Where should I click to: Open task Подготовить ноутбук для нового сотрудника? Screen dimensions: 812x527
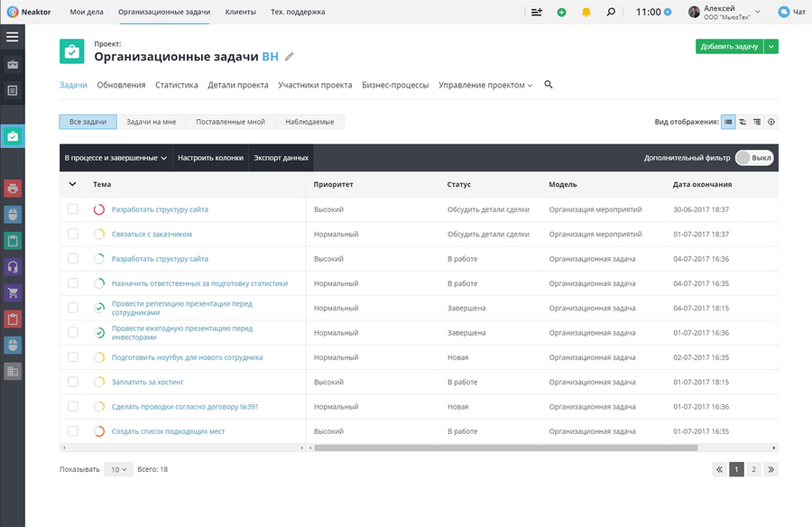[187, 357]
